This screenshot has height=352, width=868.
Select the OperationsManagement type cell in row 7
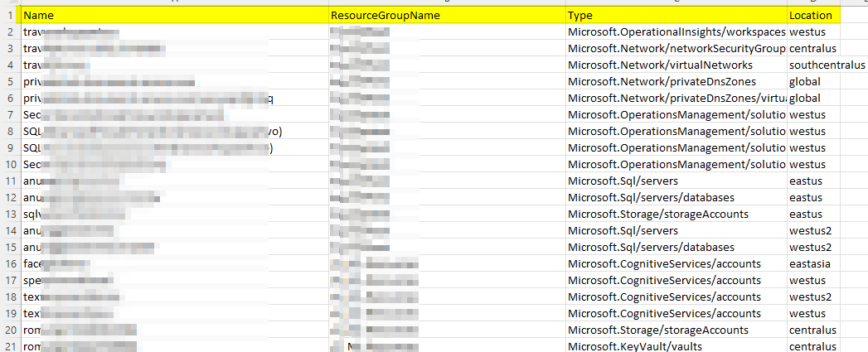(x=676, y=114)
